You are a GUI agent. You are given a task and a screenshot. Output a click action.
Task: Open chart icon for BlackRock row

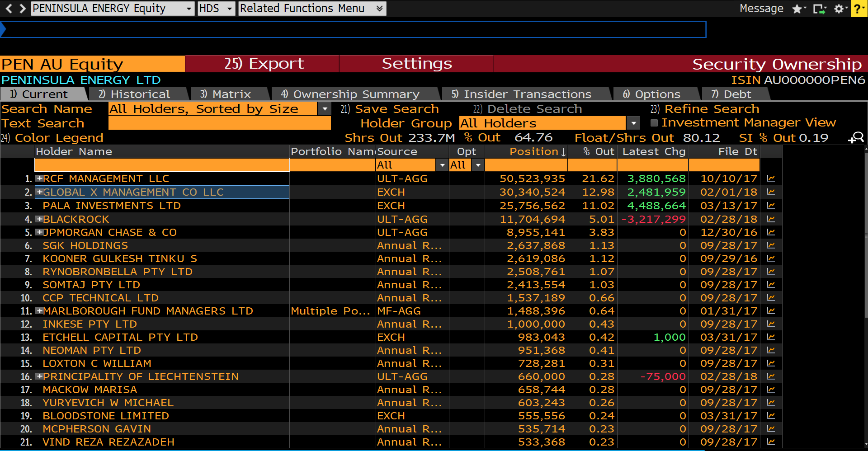[x=771, y=220]
